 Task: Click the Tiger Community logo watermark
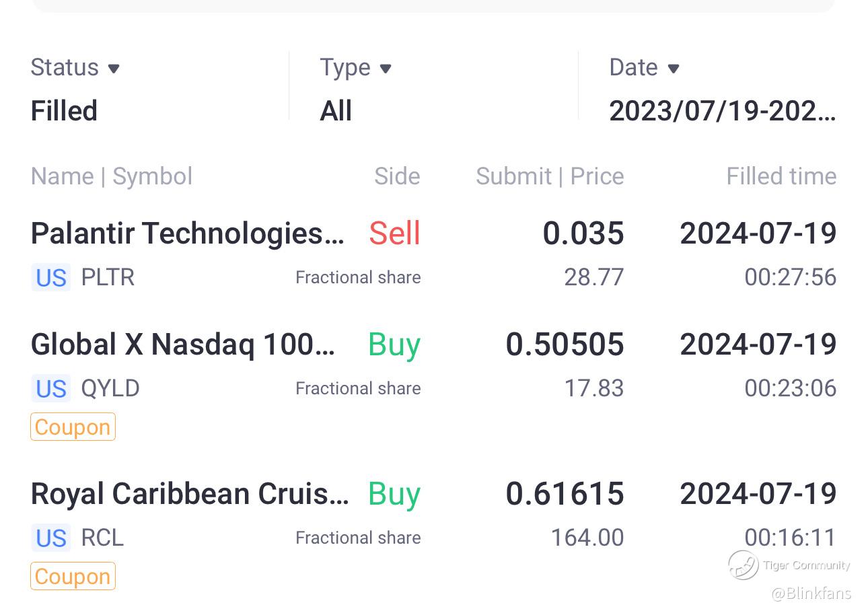[744, 565]
